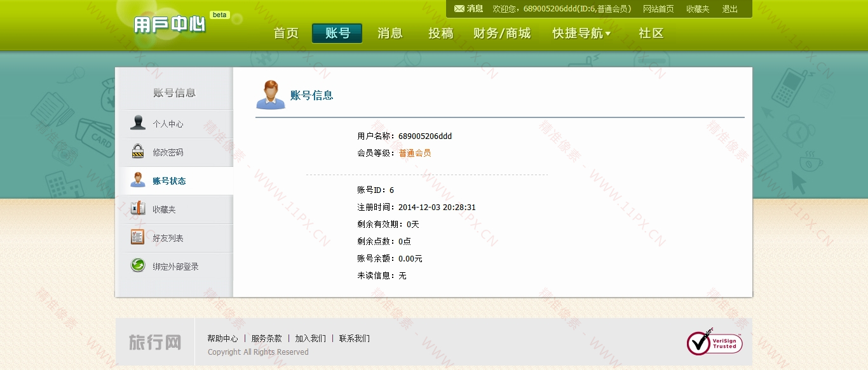Click the 退出 logout link

coord(730,9)
